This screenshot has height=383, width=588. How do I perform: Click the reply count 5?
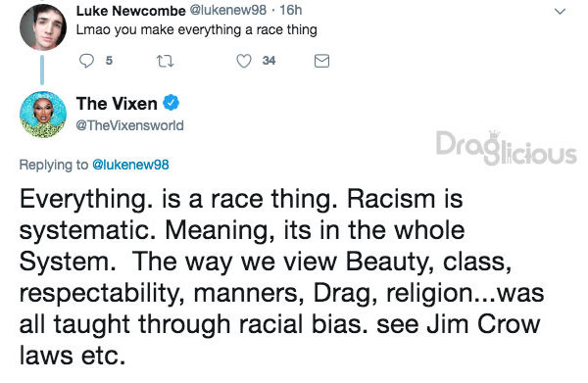click(109, 61)
